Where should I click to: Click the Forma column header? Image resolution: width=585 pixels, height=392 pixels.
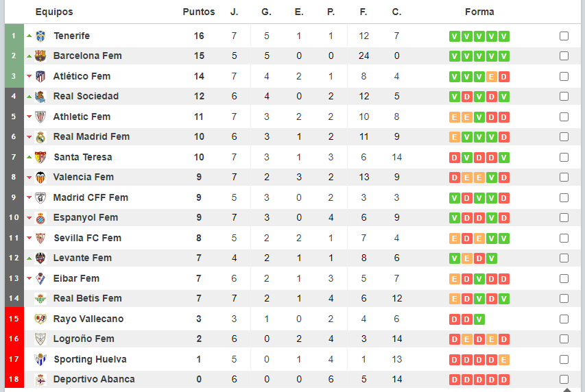pos(479,12)
